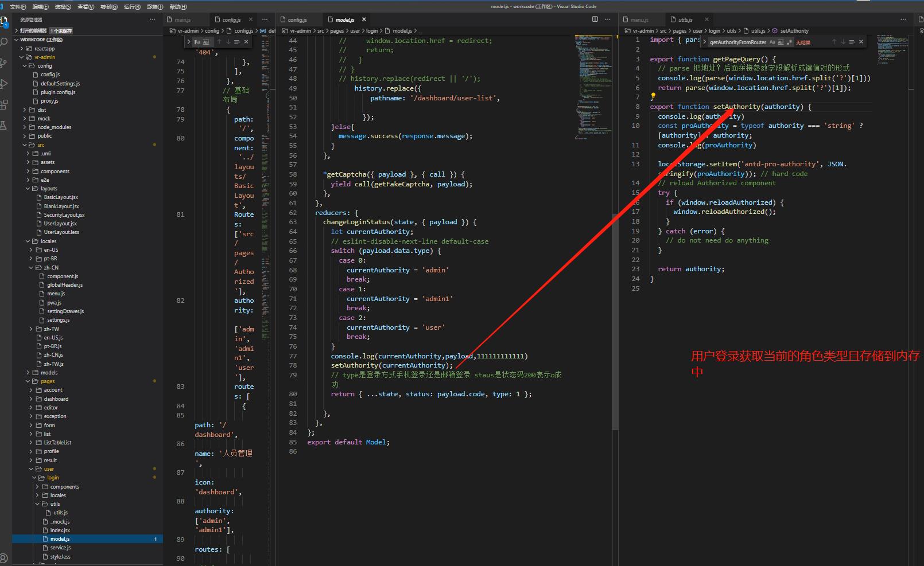Click next match arrow in utils.js find widget
The image size is (924, 566).
tap(843, 42)
